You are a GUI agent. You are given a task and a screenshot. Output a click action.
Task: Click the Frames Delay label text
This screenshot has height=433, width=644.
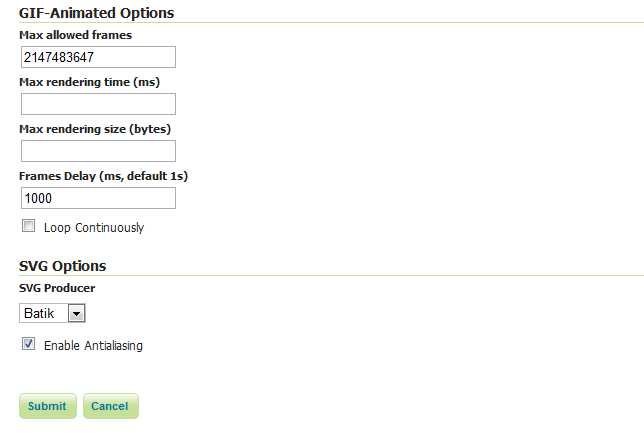(x=103, y=176)
